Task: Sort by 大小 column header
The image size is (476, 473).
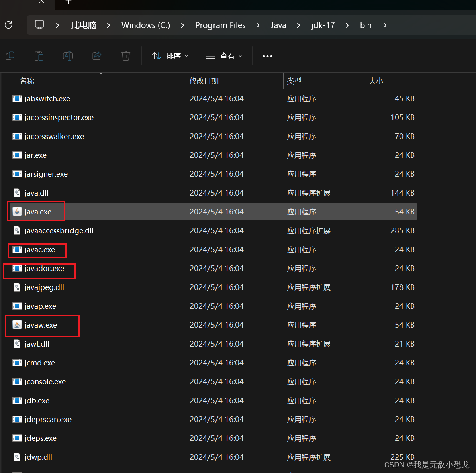Action: click(x=376, y=81)
